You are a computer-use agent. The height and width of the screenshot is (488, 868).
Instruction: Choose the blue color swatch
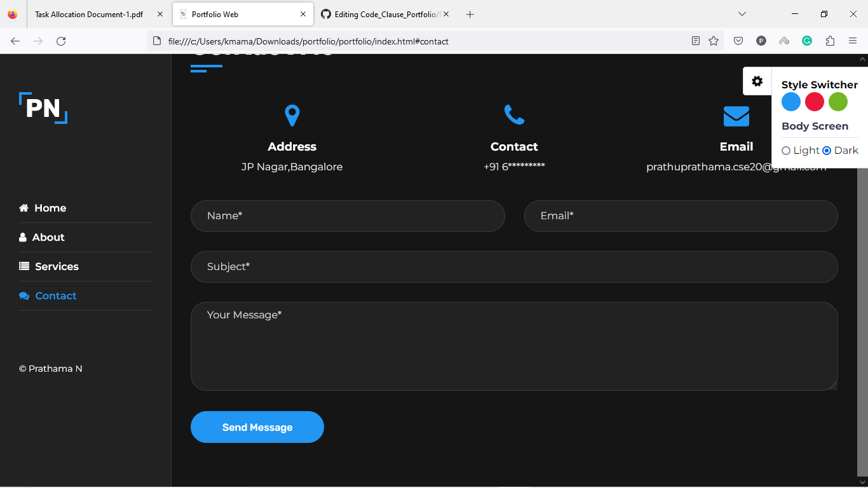(791, 102)
